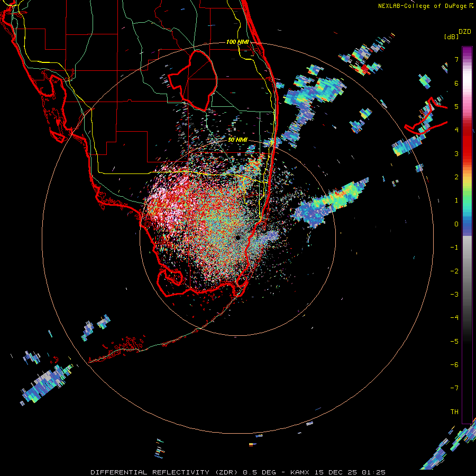
Task: Click the [dB] unit label
Action: (x=451, y=37)
